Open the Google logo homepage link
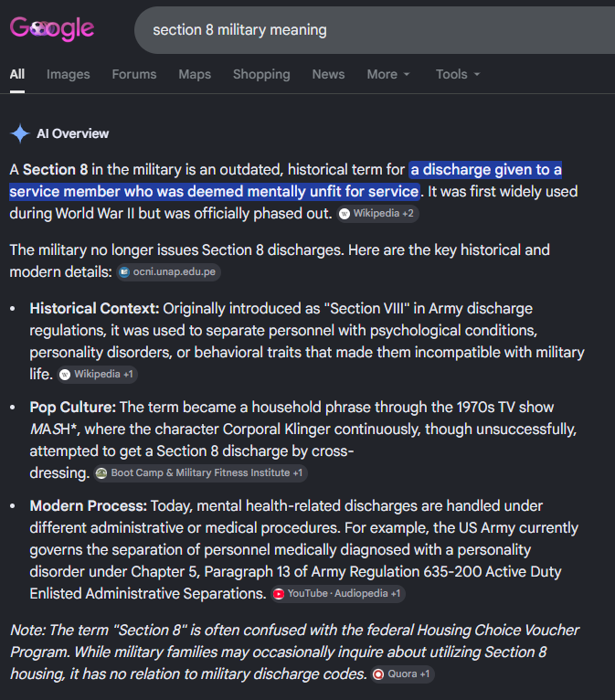The width and height of the screenshot is (615, 700). (x=52, y=29)
